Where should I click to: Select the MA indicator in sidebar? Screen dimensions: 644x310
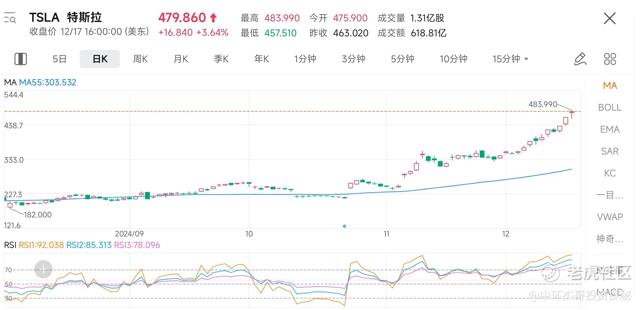610,85
